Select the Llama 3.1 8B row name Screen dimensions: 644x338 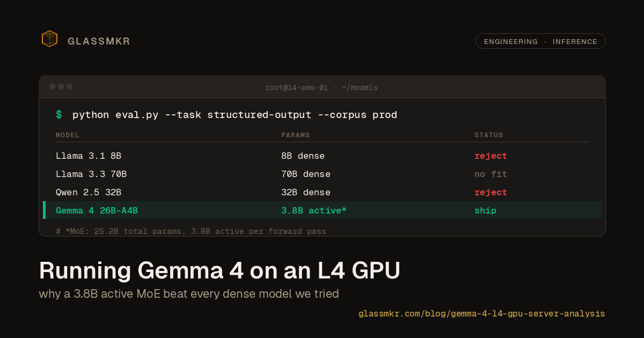(x=89, y=156)
